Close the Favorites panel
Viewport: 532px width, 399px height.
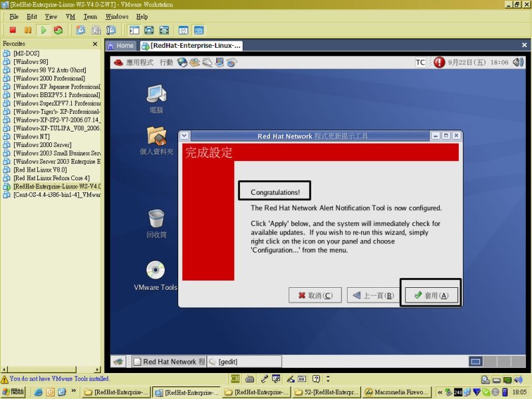coord(95,44)
